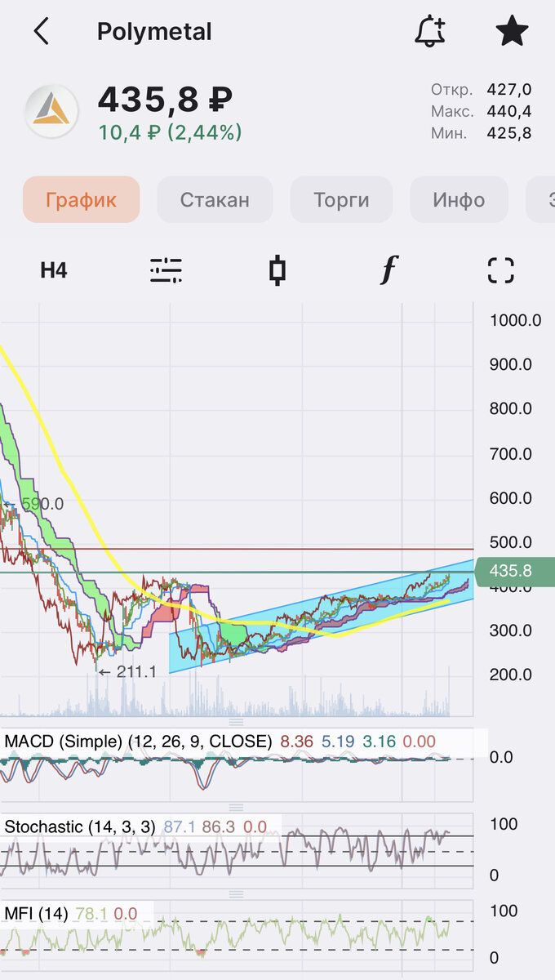Change the H4 timeframe selector
The width and height of the screenshot is (555, 980).
coord(54,270)
